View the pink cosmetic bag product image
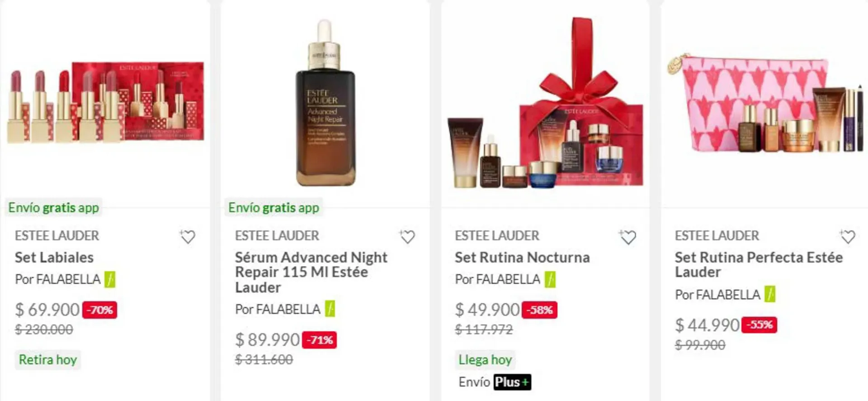 point(765,103)
